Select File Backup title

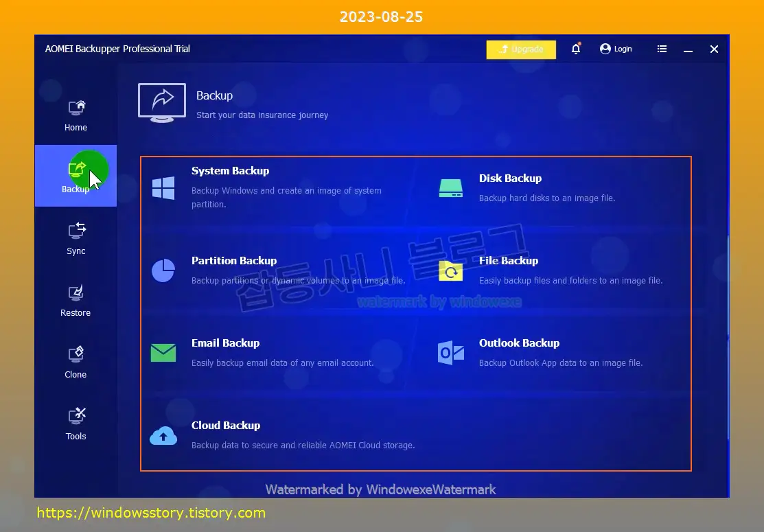508,261
